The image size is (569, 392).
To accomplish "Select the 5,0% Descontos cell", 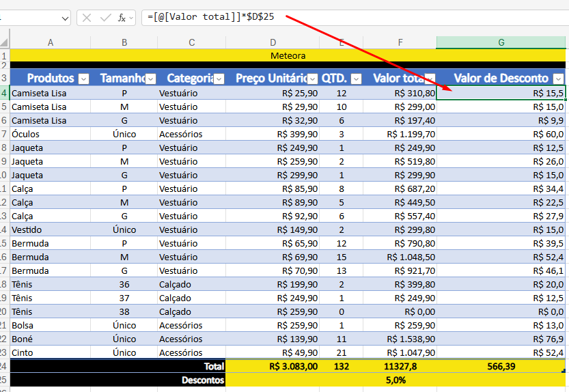I will [395, 380].
